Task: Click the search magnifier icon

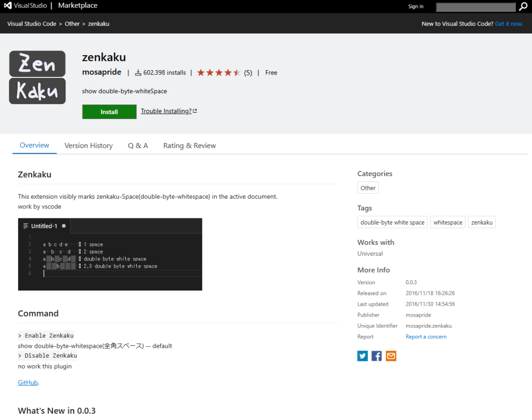Action: pos(523,6)
